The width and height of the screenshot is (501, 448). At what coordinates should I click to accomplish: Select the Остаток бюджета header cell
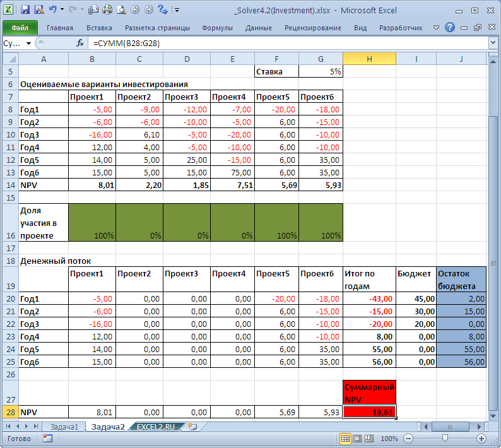point(461,280)
